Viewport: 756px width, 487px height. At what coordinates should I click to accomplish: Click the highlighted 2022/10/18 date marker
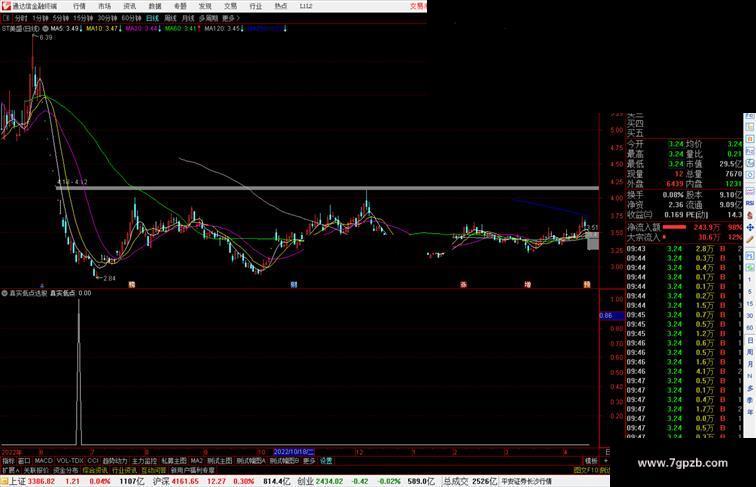click(294, 452)
